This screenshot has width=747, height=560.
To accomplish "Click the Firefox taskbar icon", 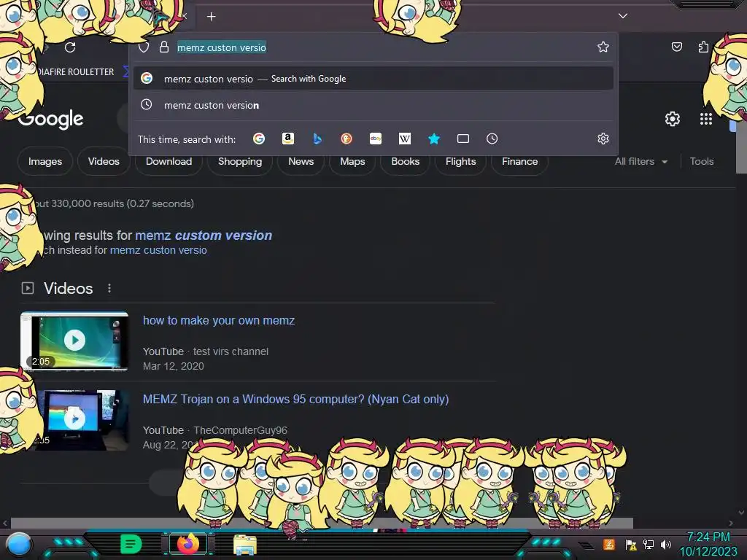I will click(x=188, y=544).
